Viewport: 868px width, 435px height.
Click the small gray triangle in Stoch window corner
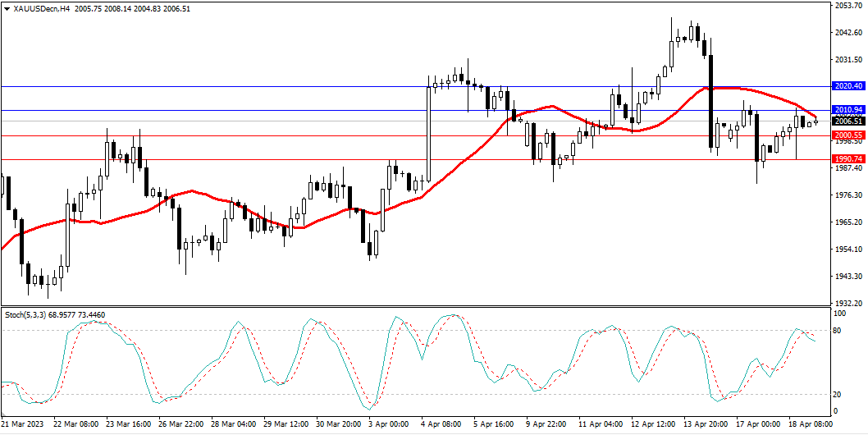[x=2, y=414]
